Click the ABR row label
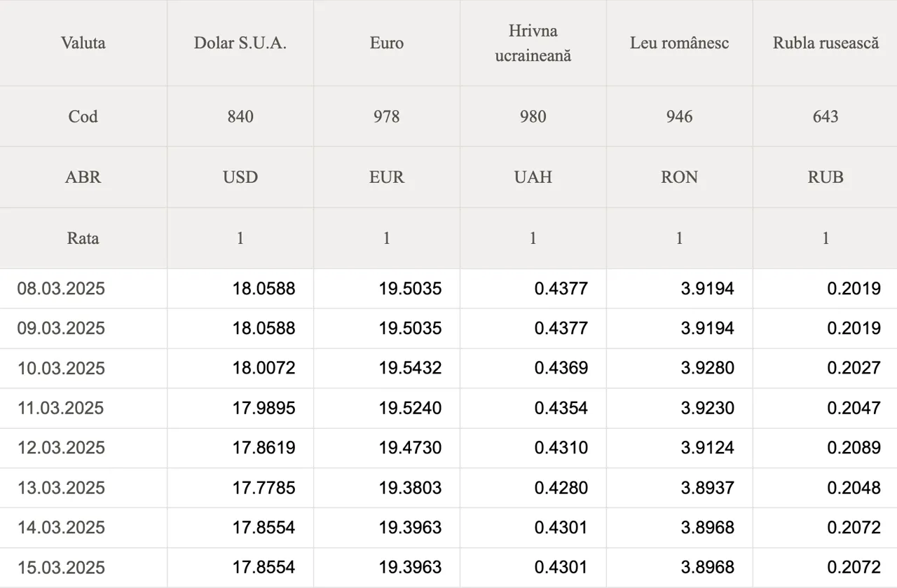 [83, 177]
